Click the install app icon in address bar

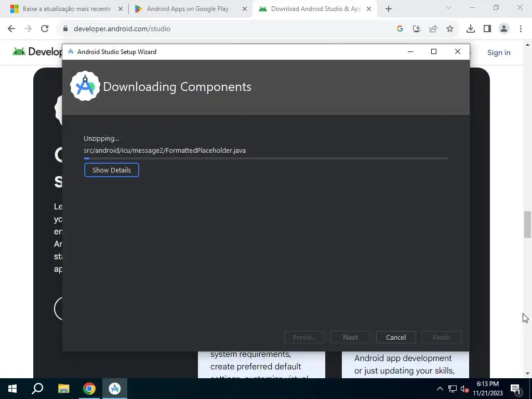click(416, 29)
